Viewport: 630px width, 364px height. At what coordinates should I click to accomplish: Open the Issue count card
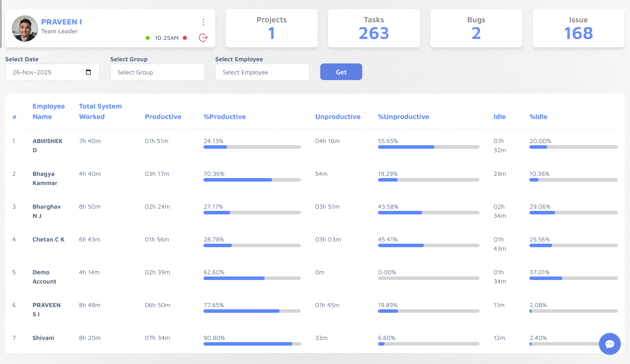click(578, 28)
